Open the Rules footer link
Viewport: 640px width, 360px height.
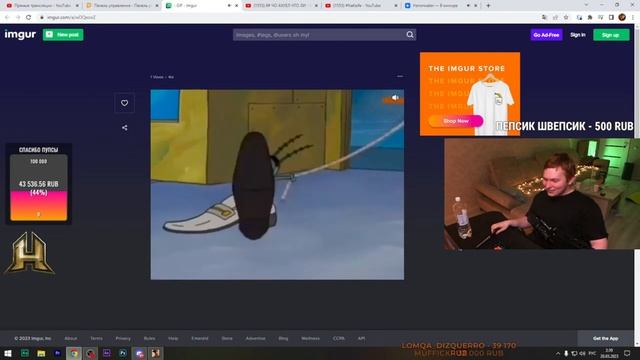pos(149,338)
